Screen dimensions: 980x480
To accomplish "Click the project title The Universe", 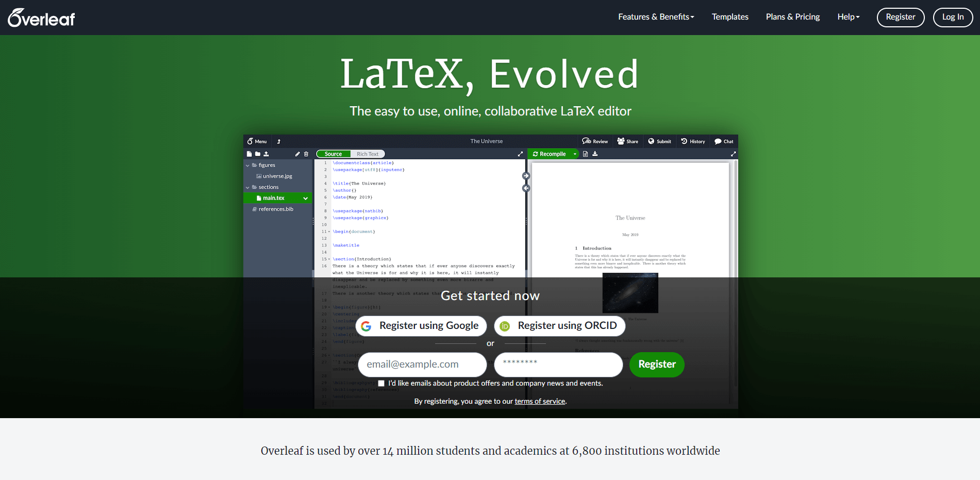I will (487, 141).
